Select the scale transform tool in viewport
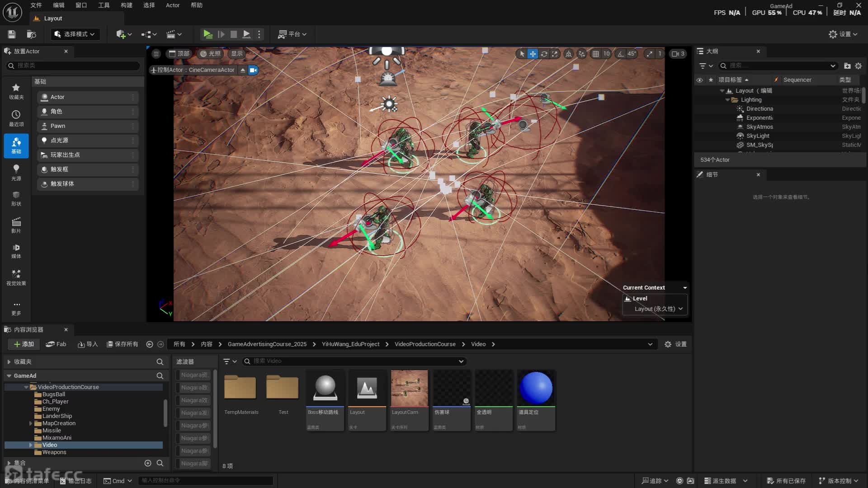The image size is (868, 488). point(555,54)
